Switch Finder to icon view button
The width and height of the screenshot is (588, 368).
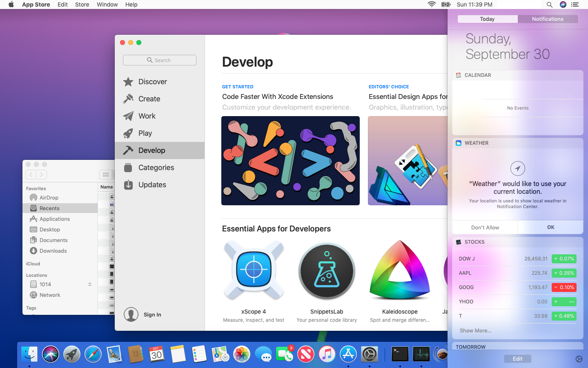pos(106,175)
